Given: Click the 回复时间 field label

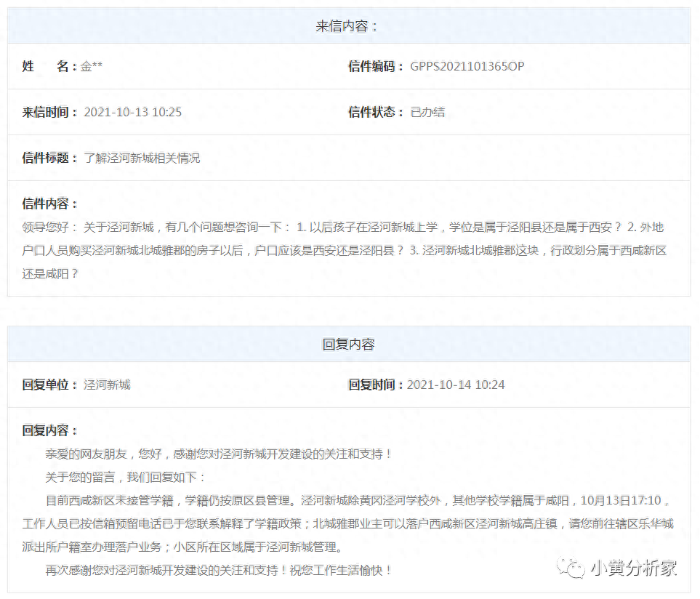Looking at the screenshot, I should pyautogui.click(x=375, y=385).
